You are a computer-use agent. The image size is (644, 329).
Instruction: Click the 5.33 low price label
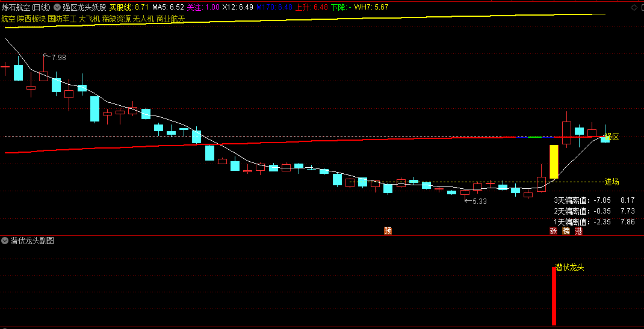pos(480,201)
